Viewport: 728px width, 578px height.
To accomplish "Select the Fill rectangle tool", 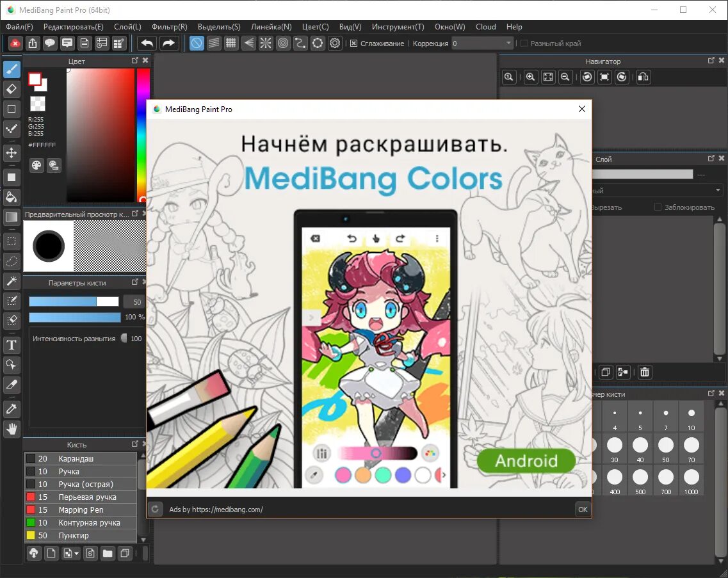I will (x=12, y=177).
